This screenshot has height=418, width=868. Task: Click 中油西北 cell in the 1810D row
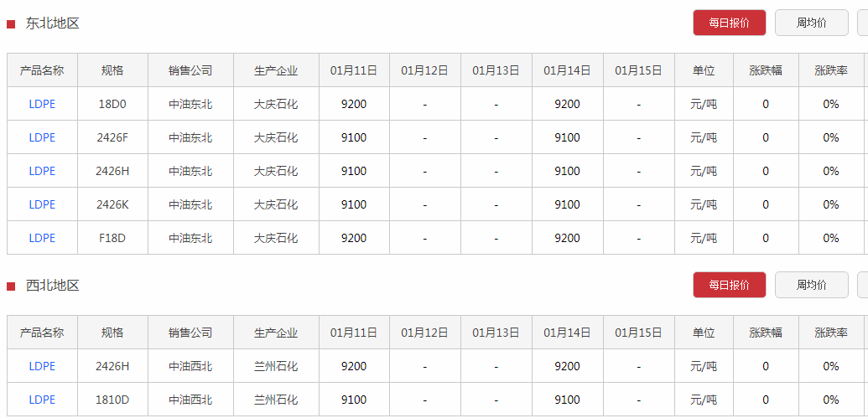click(x=190, y=400)
